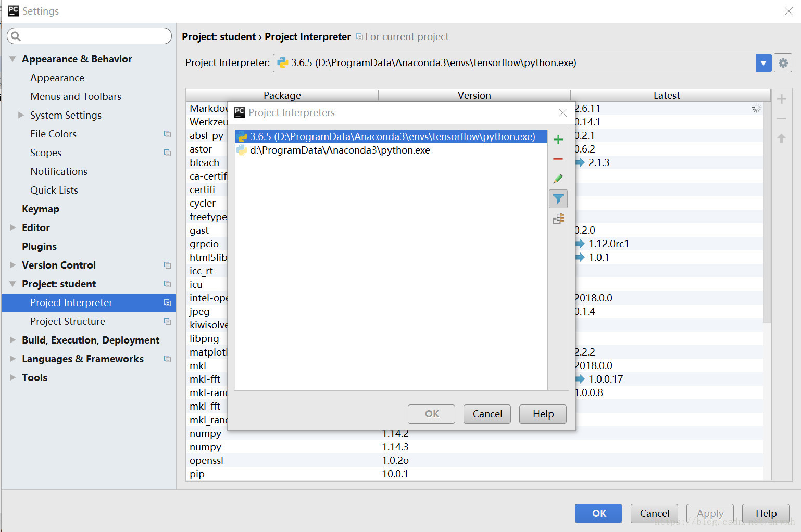This screenshot has width=801, height=532.
Task: Open Menus and Toolbars settings
Action: tap(76, 96)
